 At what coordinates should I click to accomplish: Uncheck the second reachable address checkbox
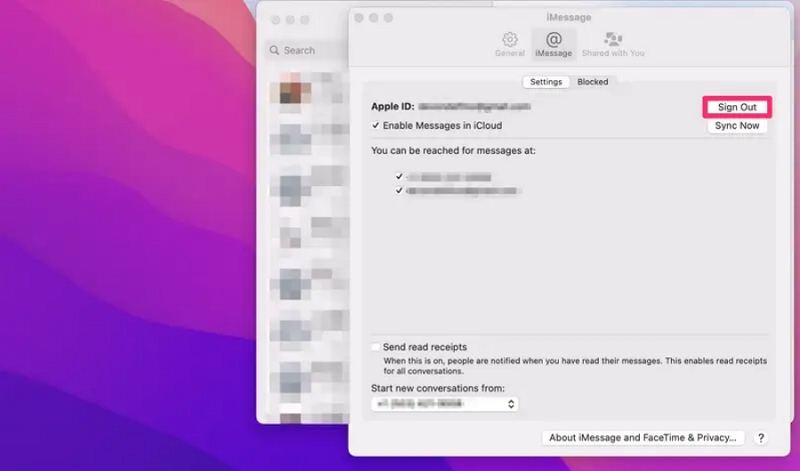tap(399, 190)
